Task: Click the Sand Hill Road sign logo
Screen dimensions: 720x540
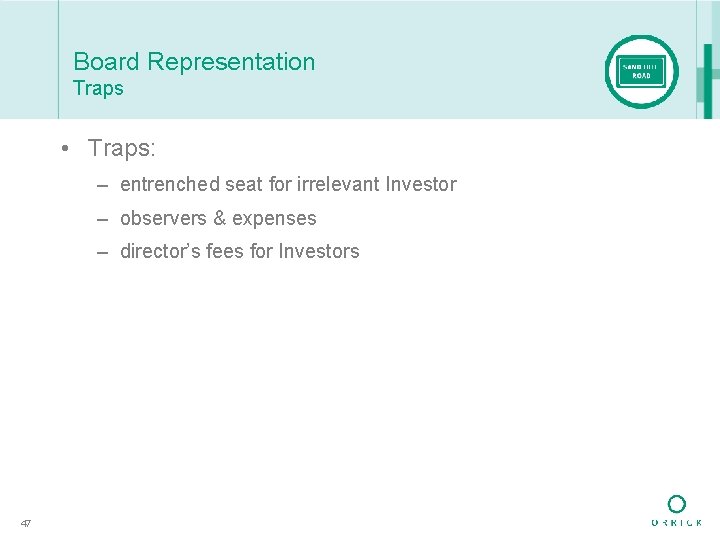Action: (641, 71)
